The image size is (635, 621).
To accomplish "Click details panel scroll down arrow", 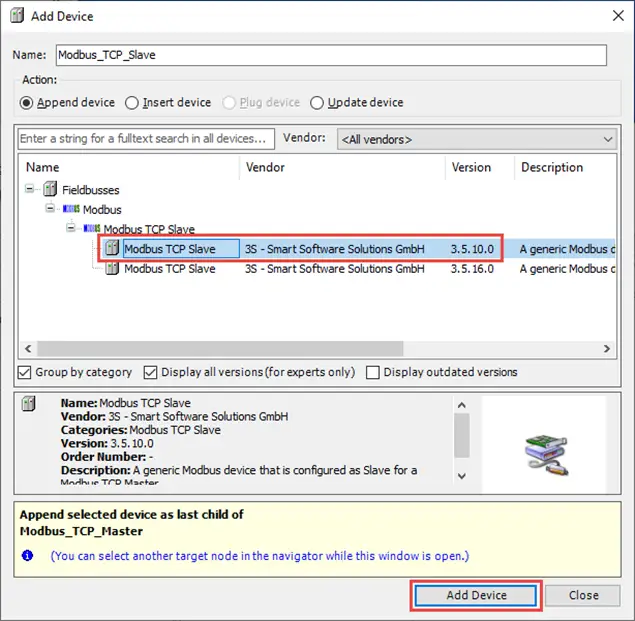I will click(x=462, y=476).
